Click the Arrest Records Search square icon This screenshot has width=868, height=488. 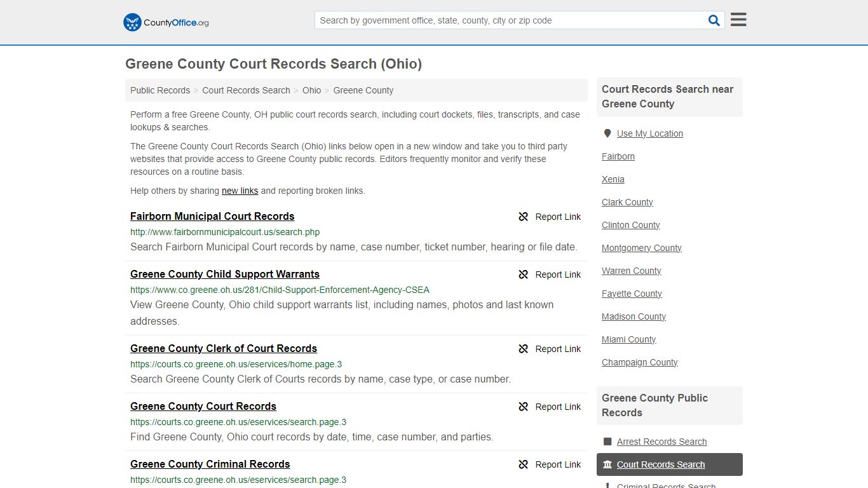[x=607, y=442]
